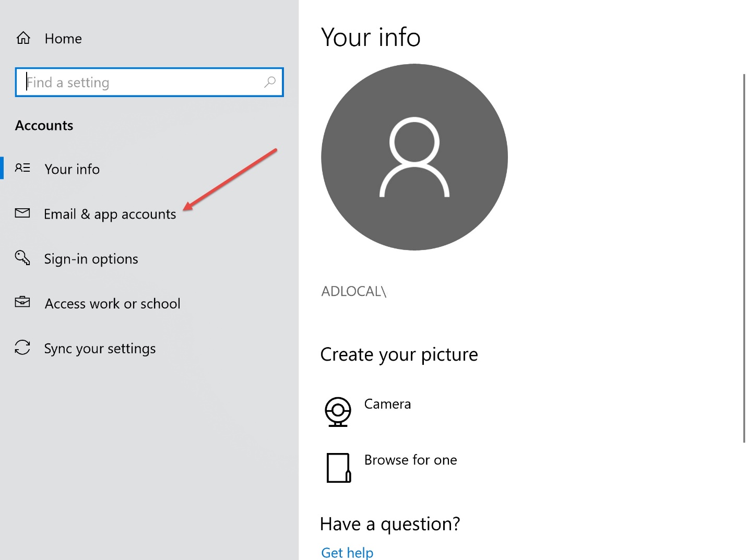The image size is (747, 560).
Task: Go to Sign-in options
Action: pyautogui.click(x=91, y=259)
